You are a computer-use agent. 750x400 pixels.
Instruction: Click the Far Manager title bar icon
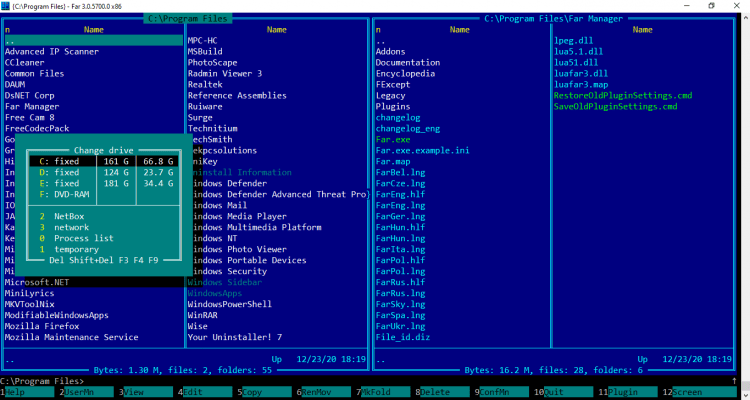8,7
